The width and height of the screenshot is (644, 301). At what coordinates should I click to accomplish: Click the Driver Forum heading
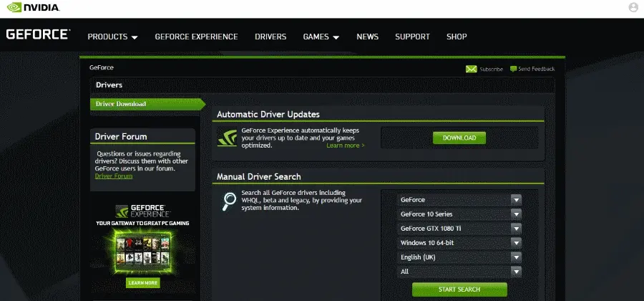coord(121,136)
